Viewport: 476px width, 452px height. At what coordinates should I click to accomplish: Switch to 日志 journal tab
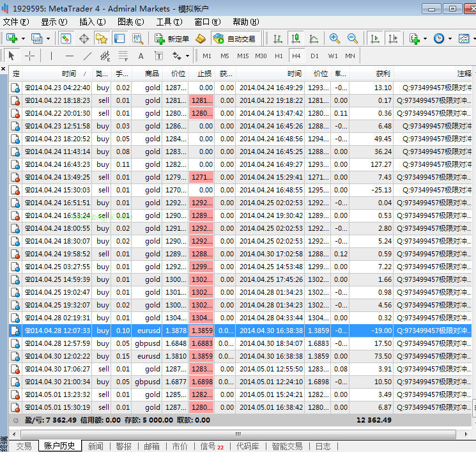323,446
